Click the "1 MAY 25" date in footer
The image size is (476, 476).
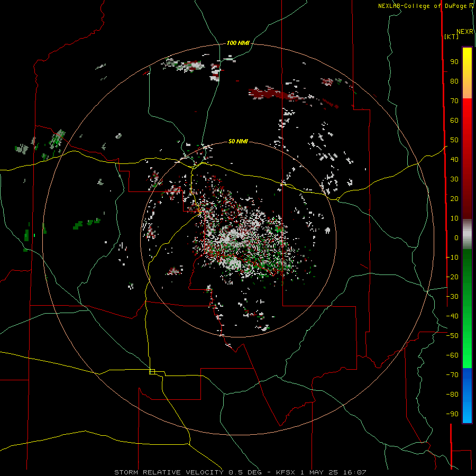tap(319, 472)
